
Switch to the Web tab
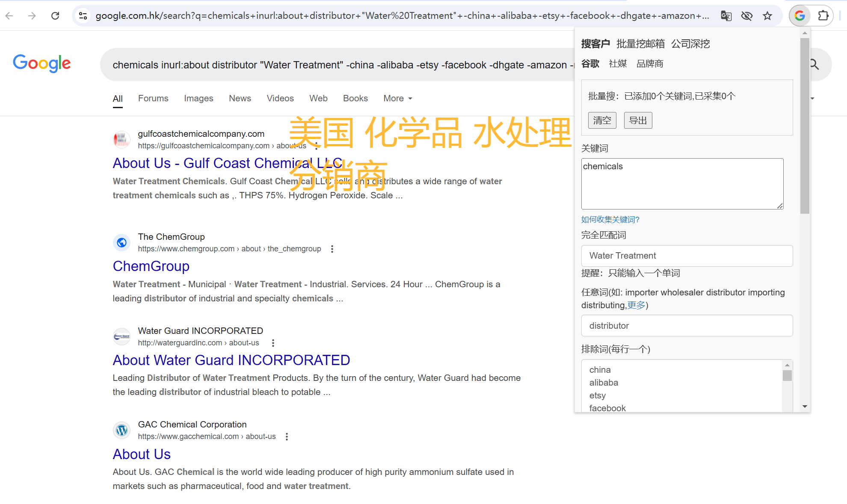[x=318, y=98]
